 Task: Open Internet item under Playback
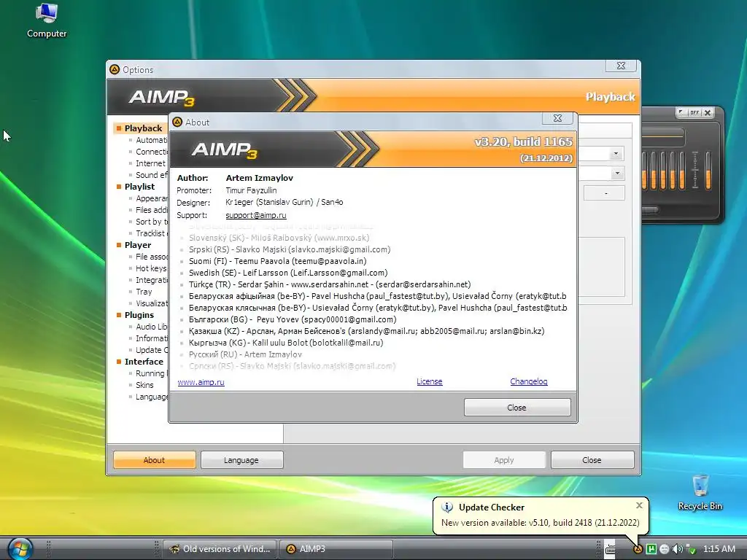(x=150, y=163)
